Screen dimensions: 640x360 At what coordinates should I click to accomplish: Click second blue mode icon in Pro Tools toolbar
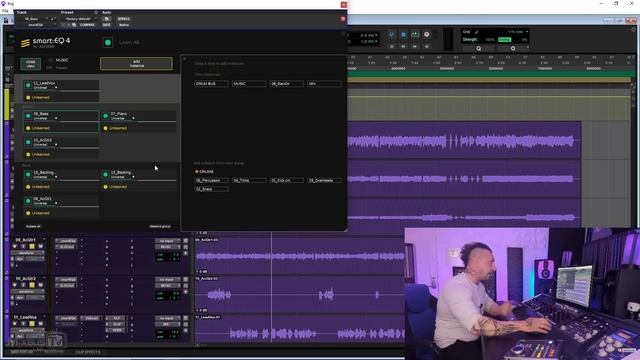click(x=403, y=35)
